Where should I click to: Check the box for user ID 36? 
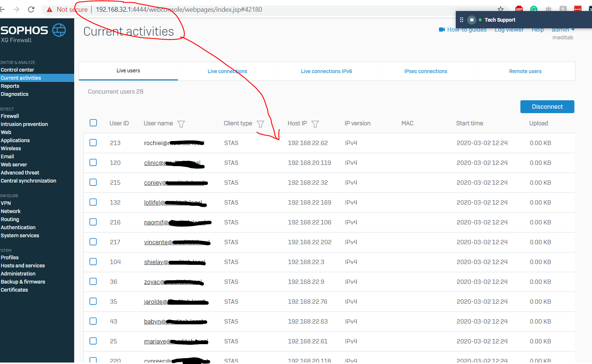coord(93,281)
